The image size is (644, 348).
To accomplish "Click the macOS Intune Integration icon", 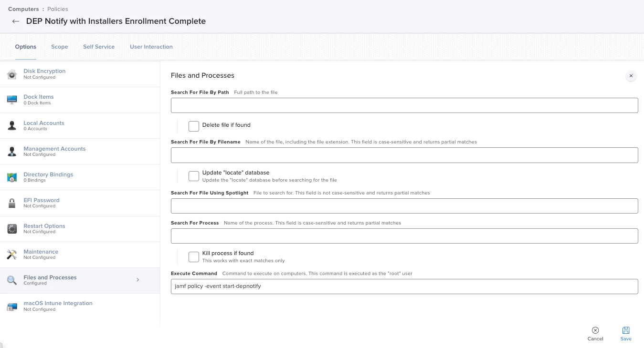I will point(12,306).
